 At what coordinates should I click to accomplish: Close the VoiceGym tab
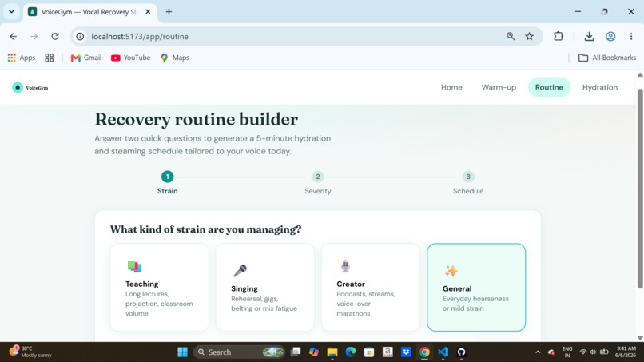coord(149,11)
